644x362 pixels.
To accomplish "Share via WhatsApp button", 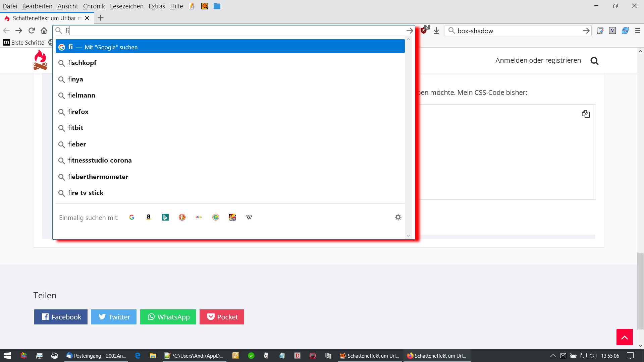I will point(168,317).
